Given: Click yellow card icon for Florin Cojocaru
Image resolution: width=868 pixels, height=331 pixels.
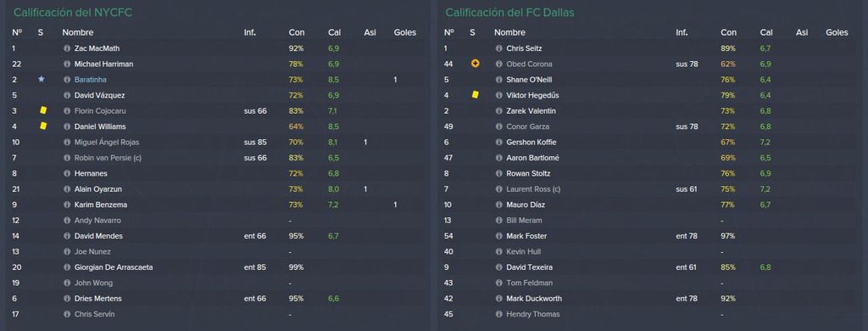Looking at the screenshot, I should 43,110.
